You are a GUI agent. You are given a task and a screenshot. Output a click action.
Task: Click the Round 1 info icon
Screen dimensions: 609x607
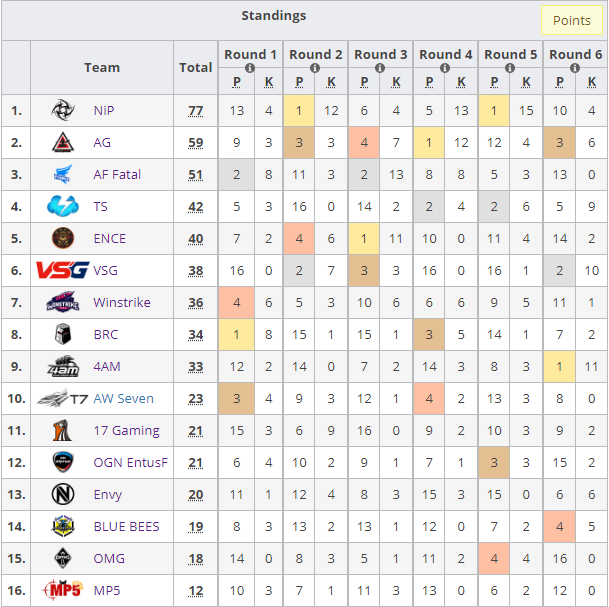pos(250,68)
